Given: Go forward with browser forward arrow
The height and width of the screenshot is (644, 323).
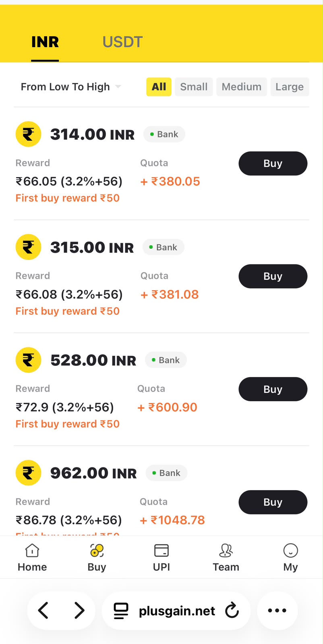Looking at the screenshot, I should coord(79,611).
